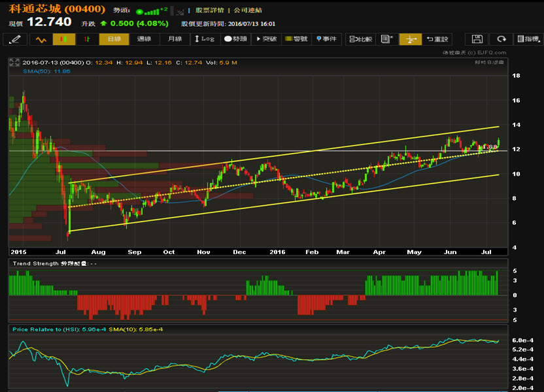Click the Feb label on time axis
Screen dimensions: 544x392
[x=312, y=252]
